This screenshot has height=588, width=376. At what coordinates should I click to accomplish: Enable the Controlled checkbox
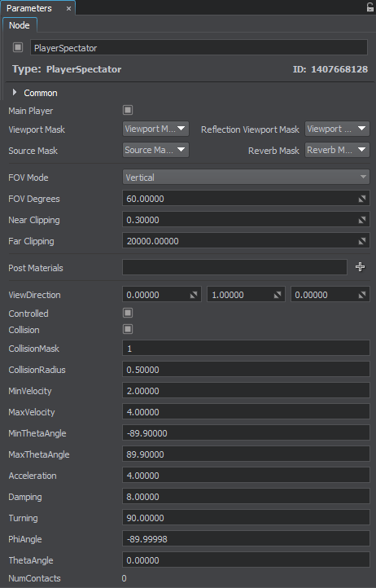tap(128, 313)
